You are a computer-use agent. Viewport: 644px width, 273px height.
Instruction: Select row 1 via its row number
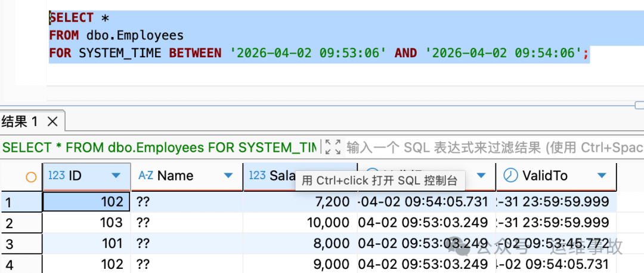pos(8,202)
